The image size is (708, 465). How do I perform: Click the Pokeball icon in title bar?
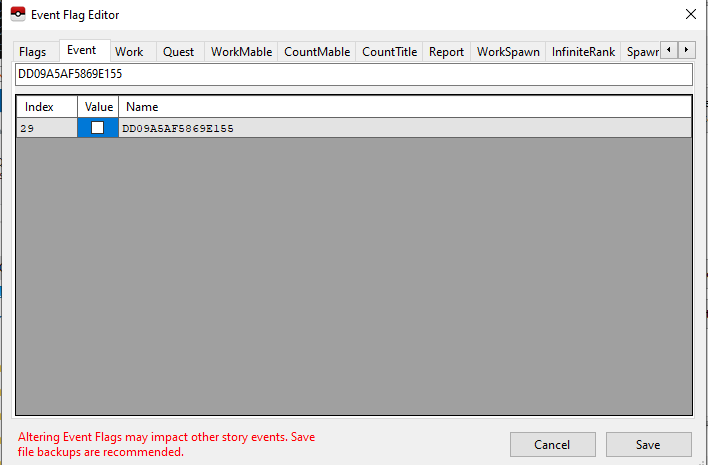point(16,15)
